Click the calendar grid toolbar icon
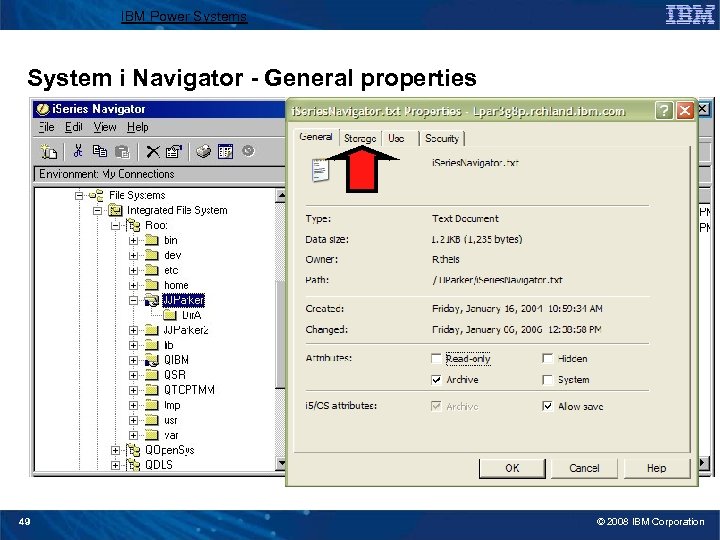The image size is (720, 540). pyautogui.click(x=225, y=152)
